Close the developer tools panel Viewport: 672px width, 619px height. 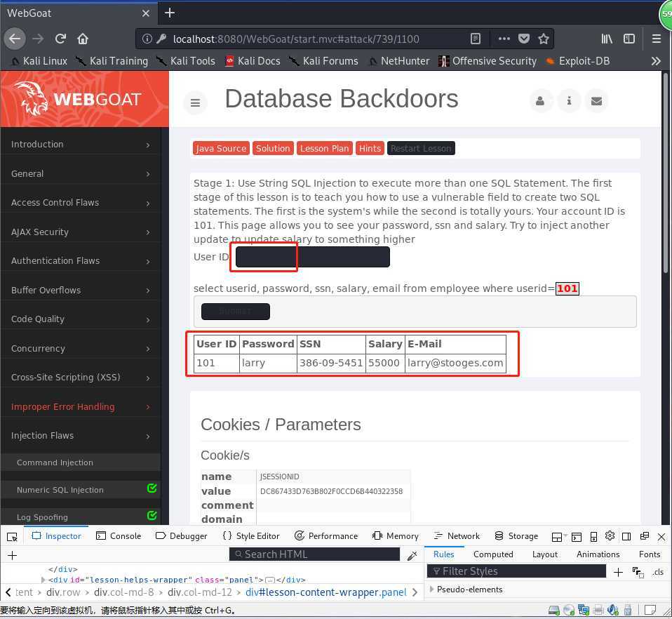pos(661,537)
